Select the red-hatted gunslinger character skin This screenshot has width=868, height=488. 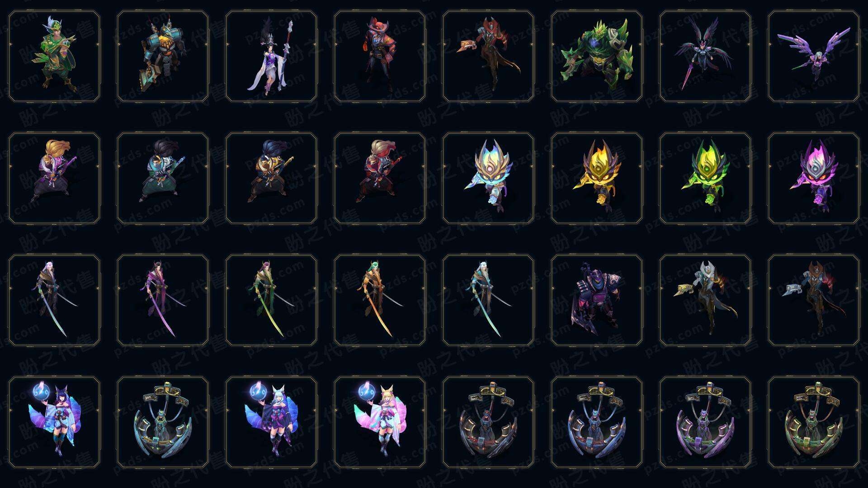coord(380,56)
